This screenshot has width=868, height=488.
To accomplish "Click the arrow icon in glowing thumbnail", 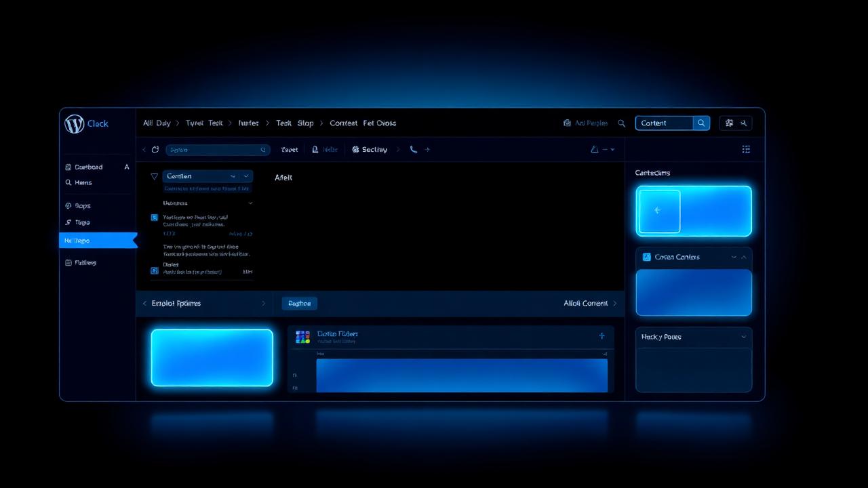I will point(657,210).
